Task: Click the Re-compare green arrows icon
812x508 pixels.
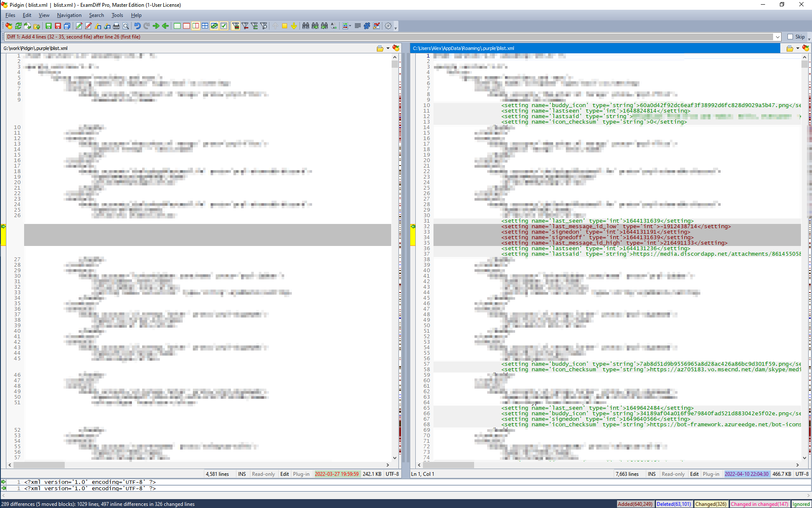Action: pos(18,26)
